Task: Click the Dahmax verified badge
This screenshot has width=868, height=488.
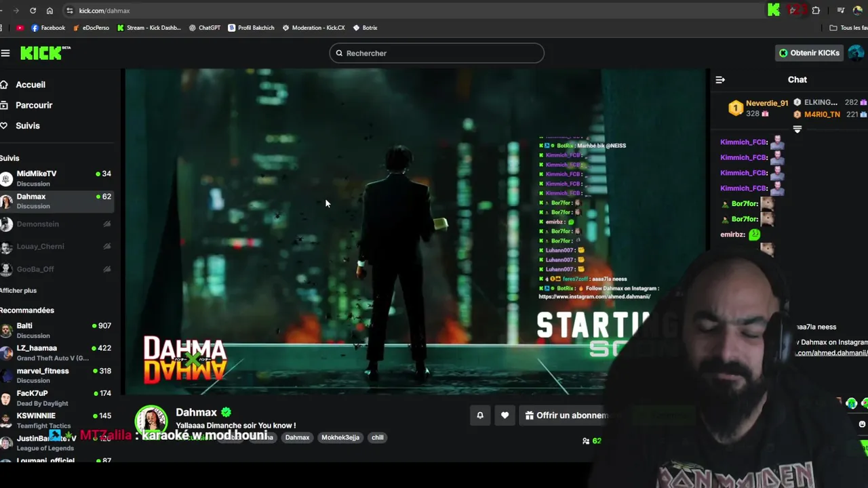Action: click(x=226, y=412)
